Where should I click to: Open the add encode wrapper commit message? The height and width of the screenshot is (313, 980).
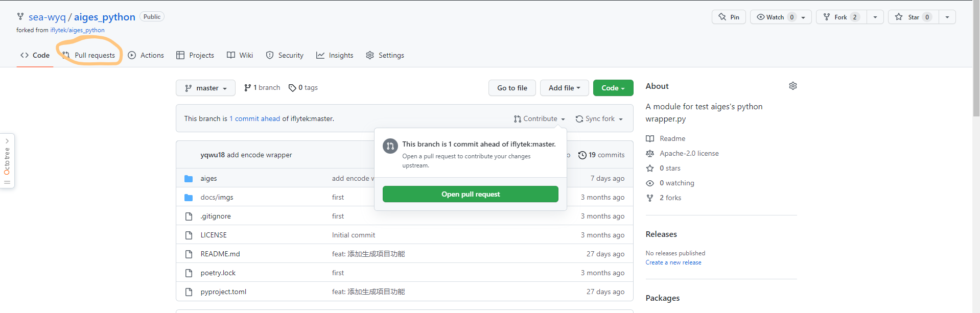tap(260, 155)
